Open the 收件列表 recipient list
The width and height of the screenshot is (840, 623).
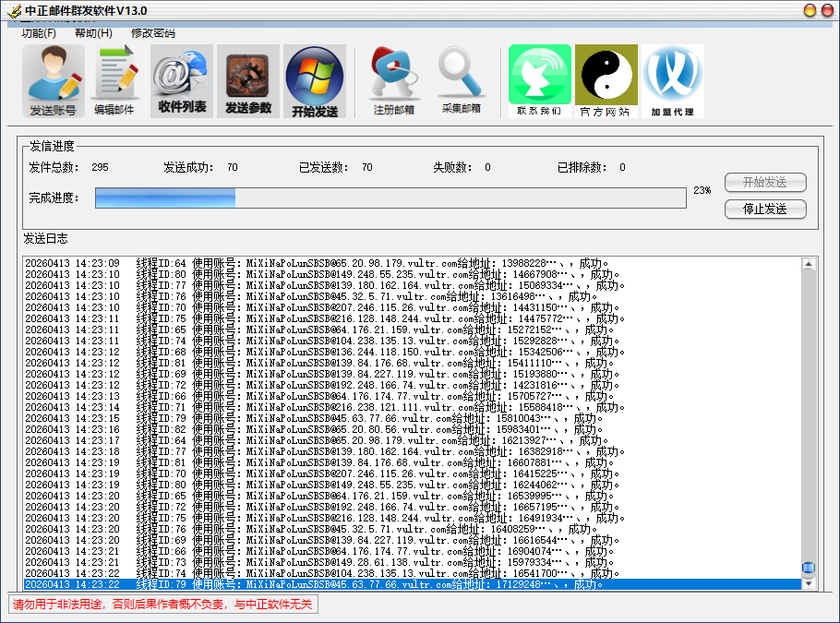pyautogui.click(x=182, y=81)
